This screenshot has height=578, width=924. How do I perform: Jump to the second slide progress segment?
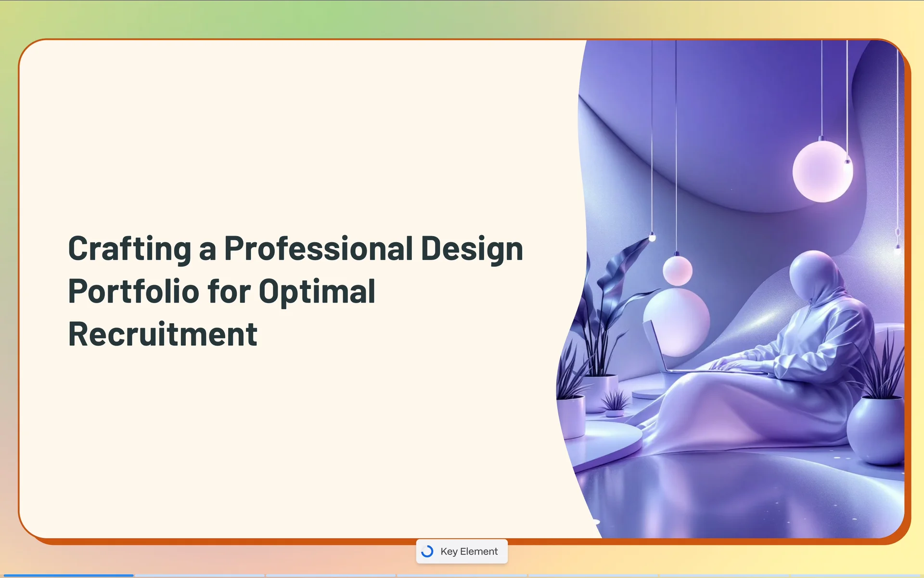(199, 575)
